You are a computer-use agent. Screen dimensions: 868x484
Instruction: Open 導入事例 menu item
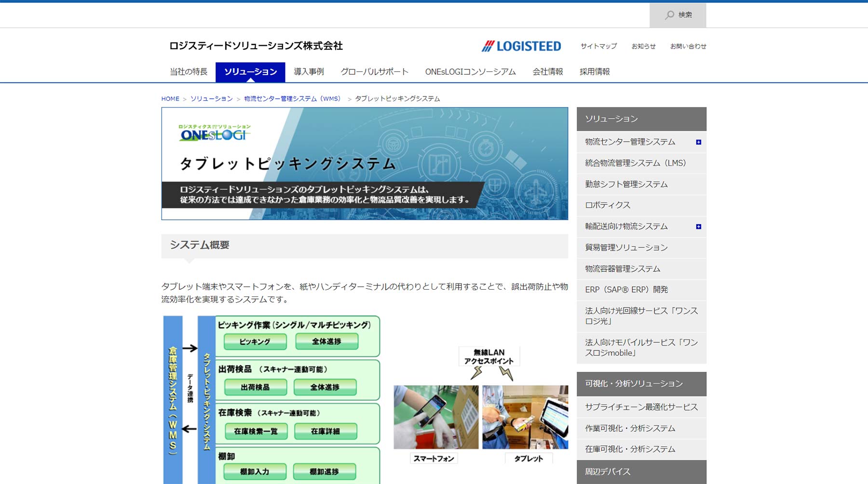(309, 72)
